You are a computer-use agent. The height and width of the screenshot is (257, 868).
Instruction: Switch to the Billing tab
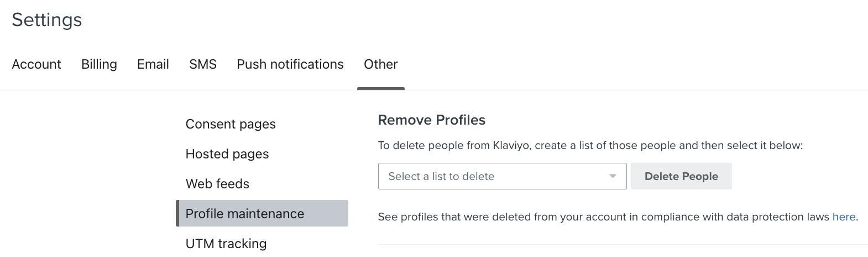[99, 64]
